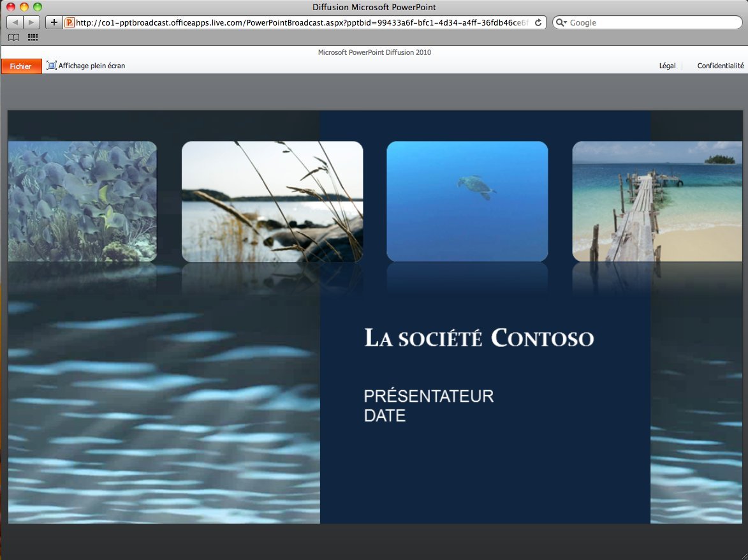
Task: Click the Microsoft PowerPoint Diffusion 2010 heading
Action: point(374,52)
